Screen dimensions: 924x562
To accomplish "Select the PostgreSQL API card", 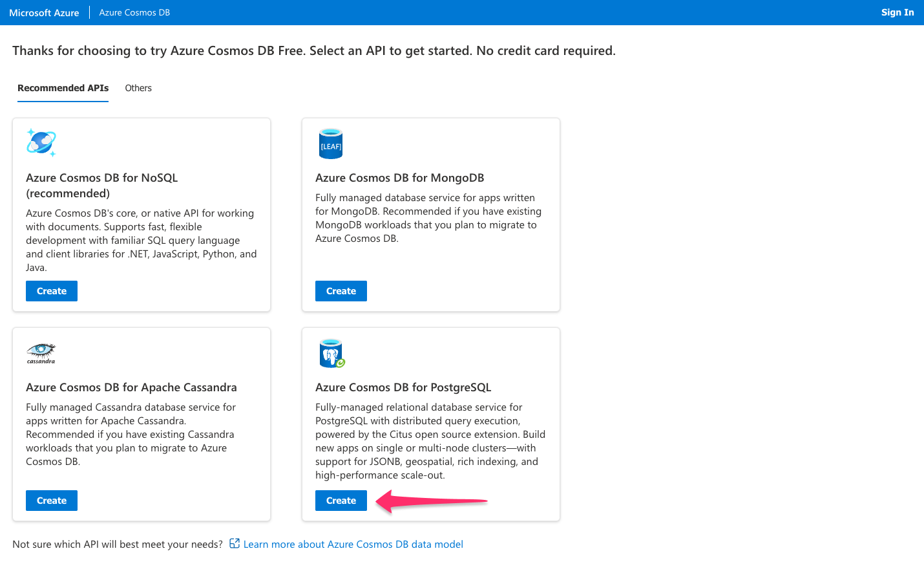I will tap(431, 424).
